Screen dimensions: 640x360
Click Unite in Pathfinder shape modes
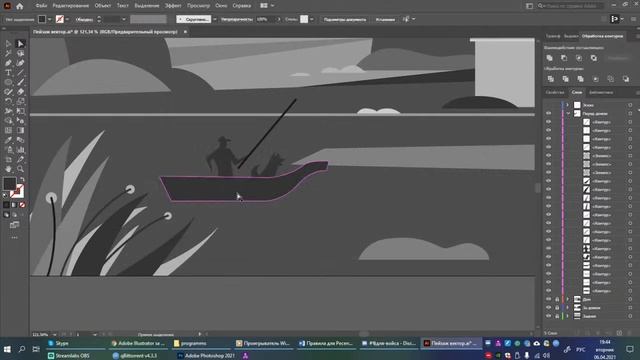tap(549, 58)
